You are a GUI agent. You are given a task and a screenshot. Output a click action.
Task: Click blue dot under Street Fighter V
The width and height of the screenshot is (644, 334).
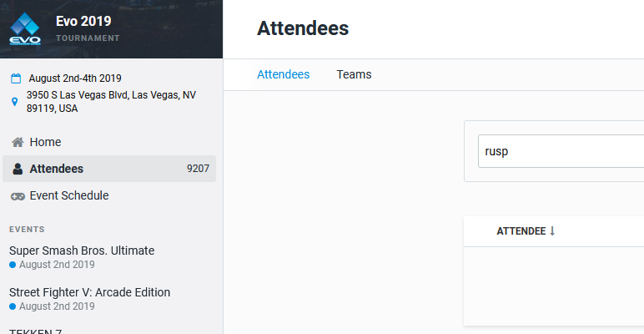pyautogui.click(x=13, y=306)
